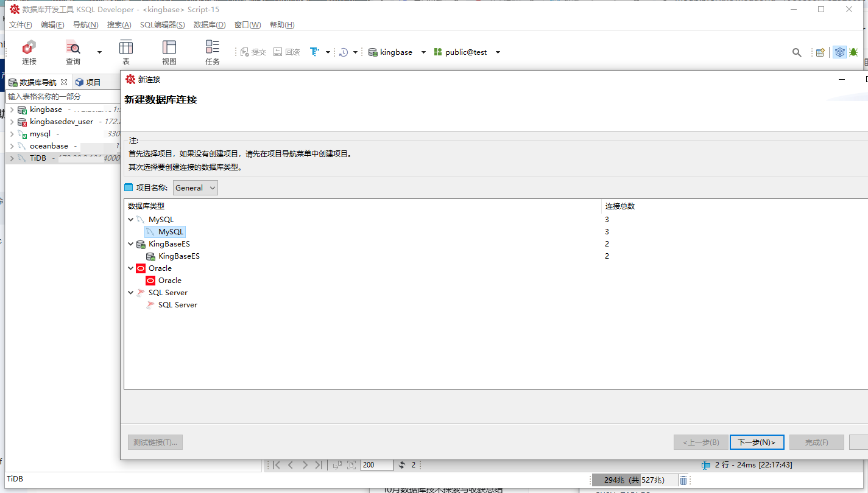Click the Connect (连接) toolbar icon
Viewport: 868px width, 493px height.
click(29, 52)
